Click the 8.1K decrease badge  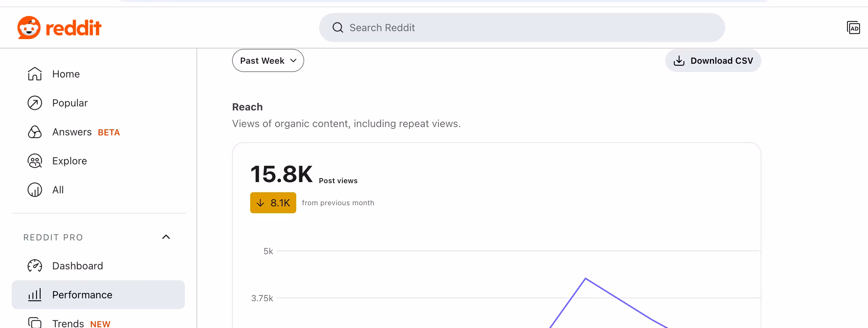point(273,203)
